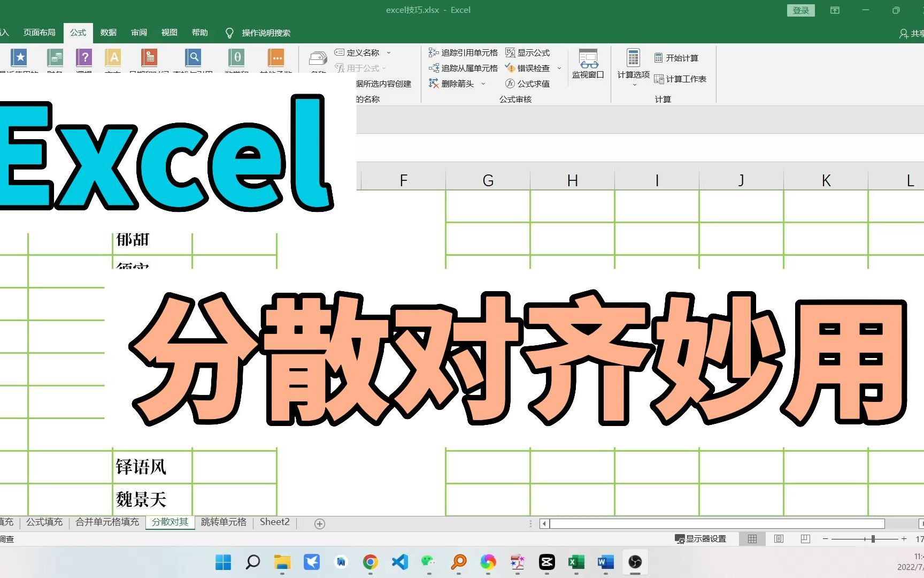
Task: Toggle 显示公式 show formulas
Action: click(x=528, y=52)
